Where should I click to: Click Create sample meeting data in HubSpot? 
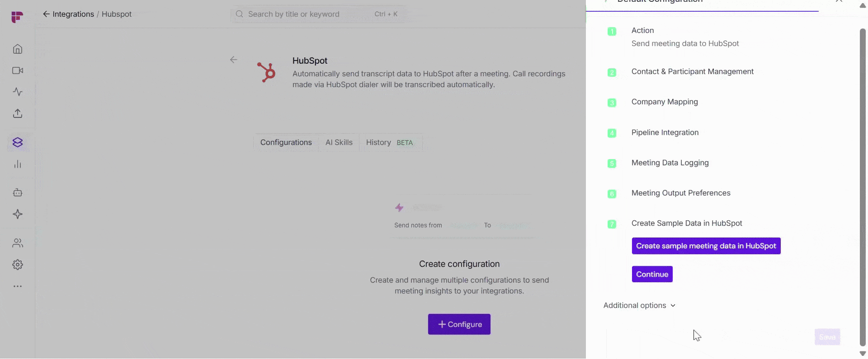(x=706, y=246)
